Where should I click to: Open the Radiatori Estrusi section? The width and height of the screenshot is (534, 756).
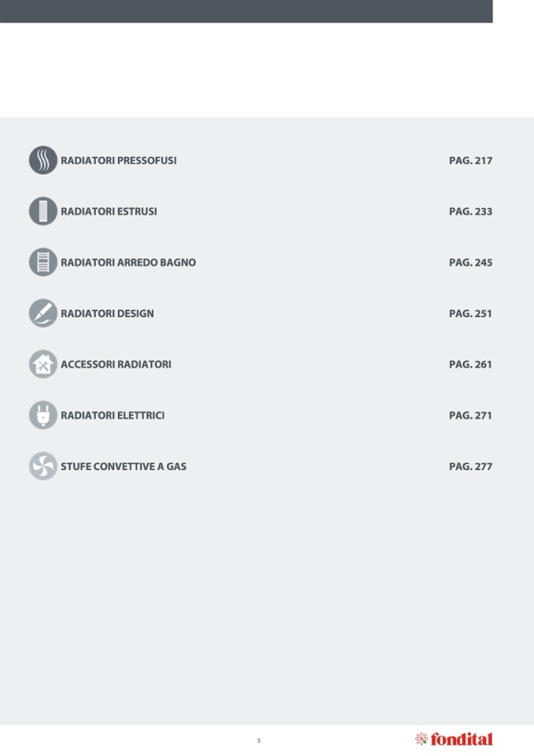109,211
